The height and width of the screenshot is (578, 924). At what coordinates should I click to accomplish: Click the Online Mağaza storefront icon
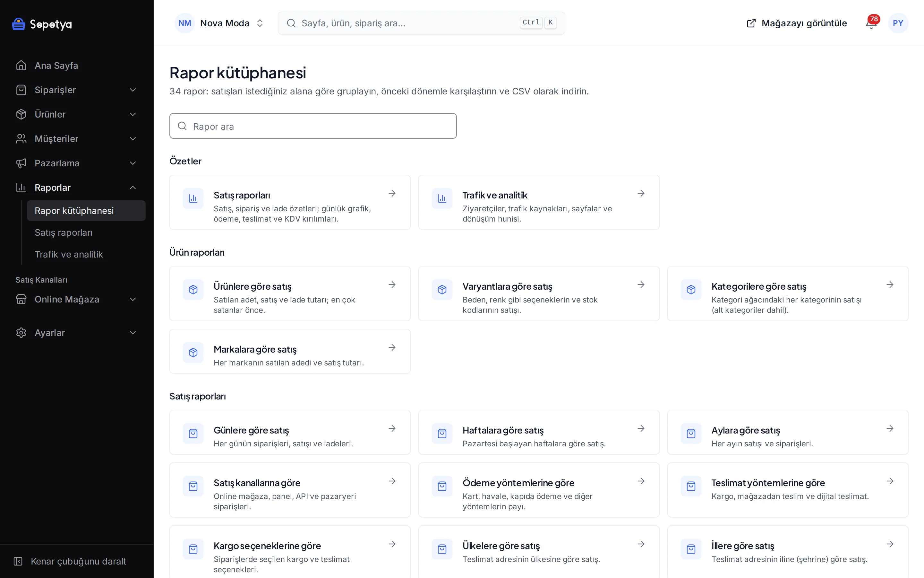21,299
